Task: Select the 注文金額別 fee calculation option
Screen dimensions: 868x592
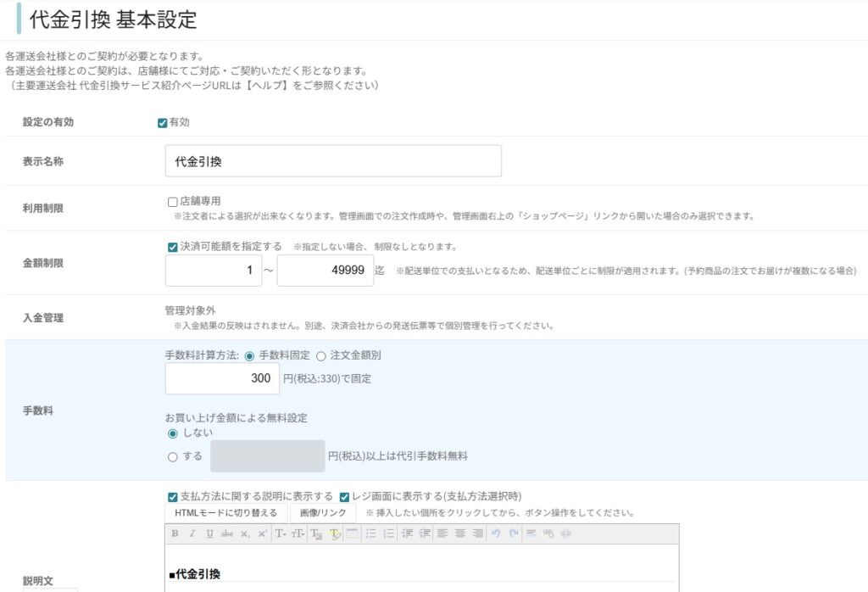Action: coord(321,356)
